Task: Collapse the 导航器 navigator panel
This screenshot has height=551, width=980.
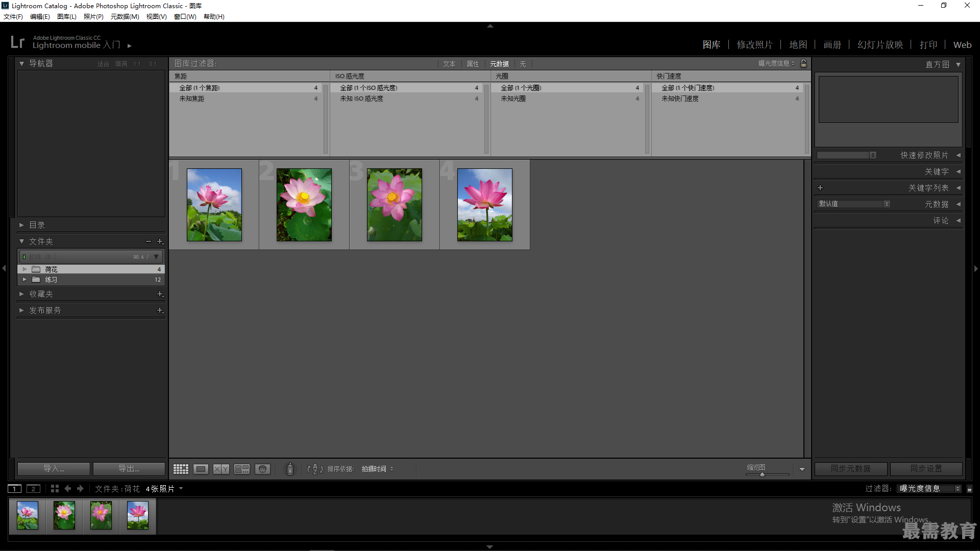Action: click(21, 64)
